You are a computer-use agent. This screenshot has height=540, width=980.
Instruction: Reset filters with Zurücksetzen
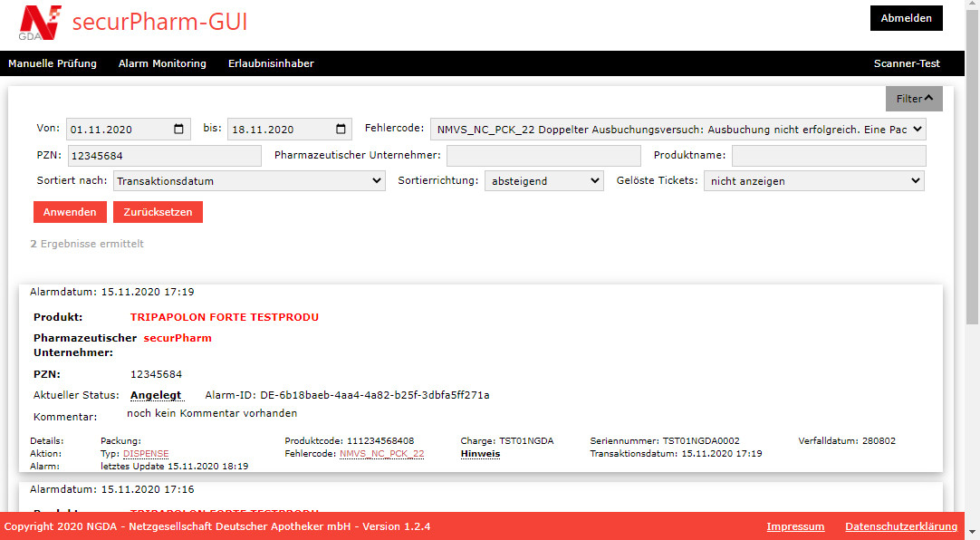(x=158, y=212)
